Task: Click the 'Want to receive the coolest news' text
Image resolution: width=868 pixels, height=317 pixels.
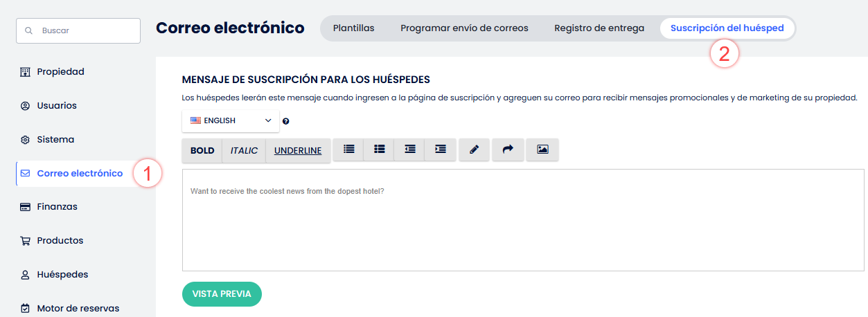Action: tap(287, 191)
